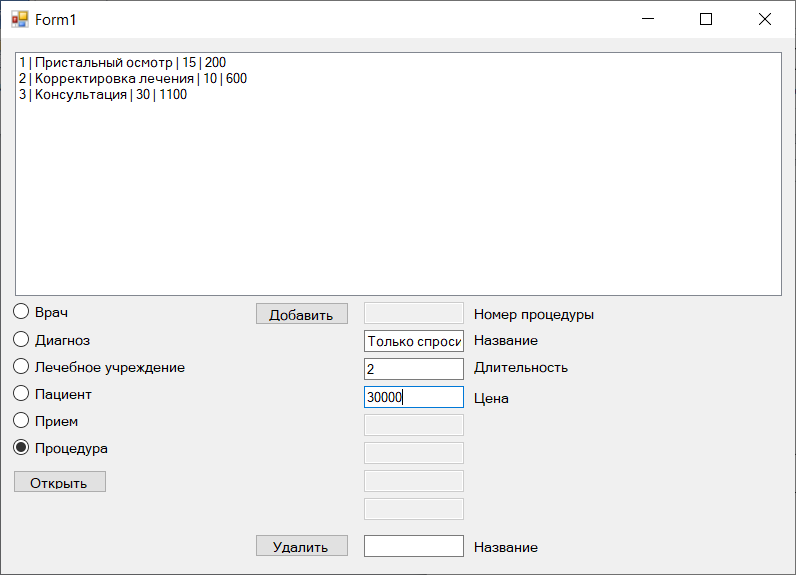Focus the disabled Номер процедуры field
The image size is (796, 575).
[x=414, y=313]
